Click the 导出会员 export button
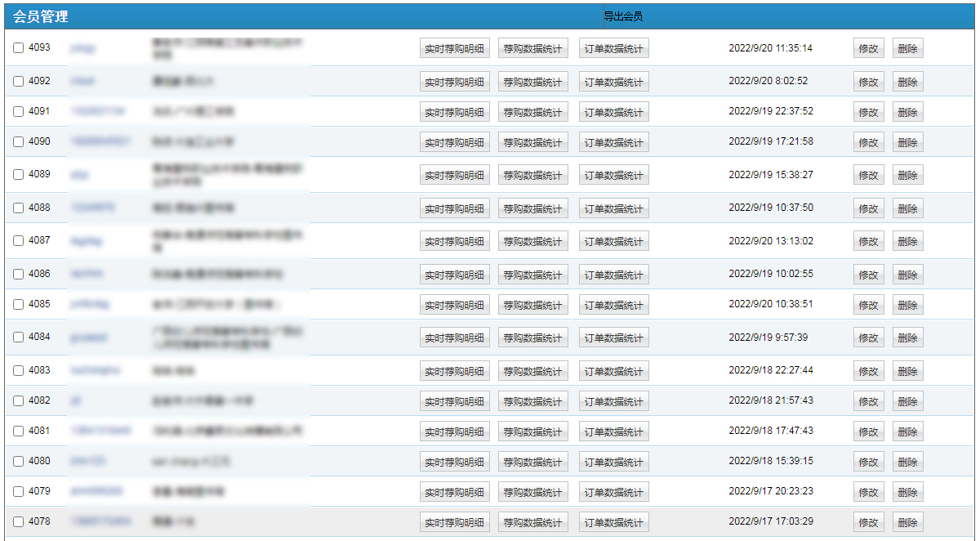Viewport: 980px width, 541px height. pyautogui.click(x=622, y=16)
